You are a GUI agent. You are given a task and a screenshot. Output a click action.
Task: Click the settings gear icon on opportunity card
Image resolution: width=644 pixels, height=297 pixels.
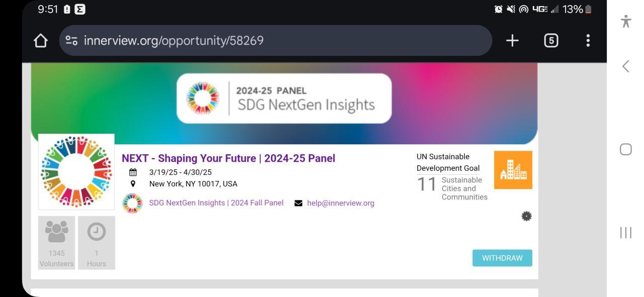click(526, 216)
